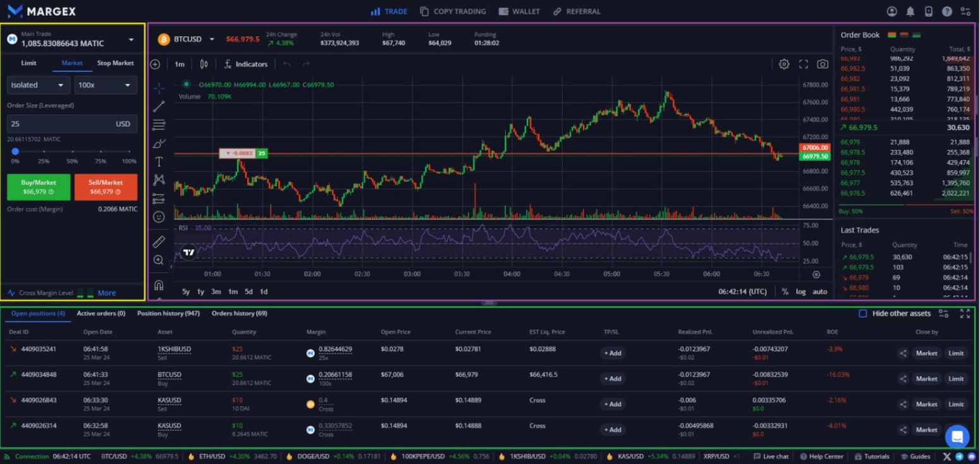Screen dimensions: 980x464
Task: Toggle logarithmic scale on the chart
Action: [x=800, y=291]
